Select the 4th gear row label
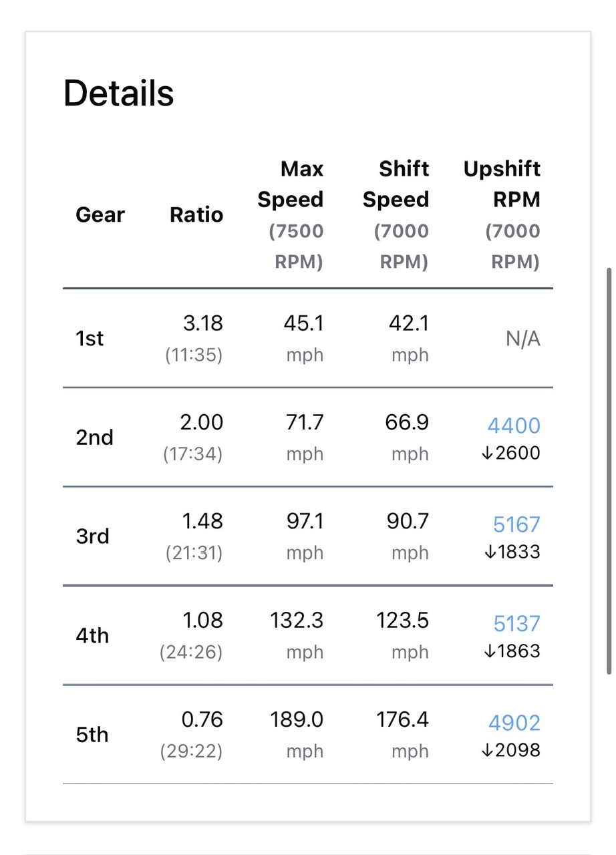The width and height of the screenshot is (616, 855). tap(92, 635)
